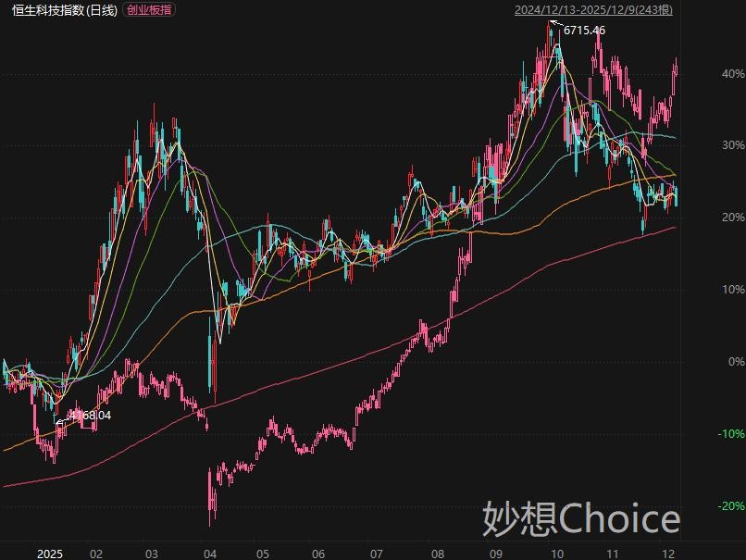Screen dimensions: 746x560
Task: Click the 09 month marker on the time axis
Action: (497, 553)
